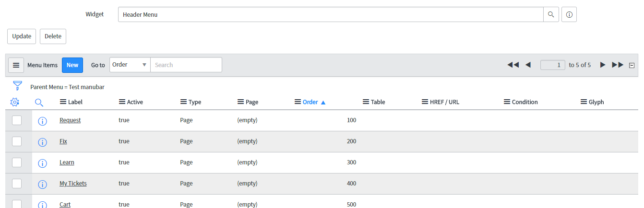Sort by HREF / URL column header
The image size is (644, 208).
445,102
